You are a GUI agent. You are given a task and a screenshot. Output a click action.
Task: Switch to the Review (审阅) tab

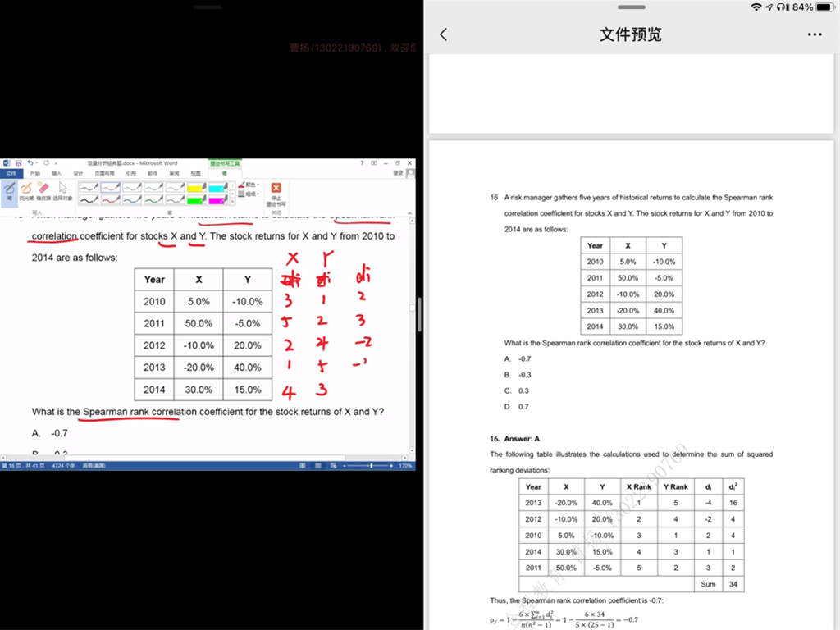coord(174,173)
